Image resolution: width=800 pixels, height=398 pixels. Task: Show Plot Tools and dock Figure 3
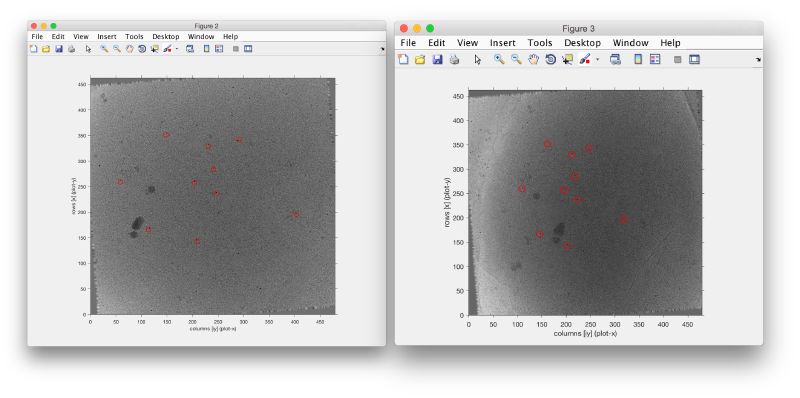pyautogui.click(x=694, y=59)
